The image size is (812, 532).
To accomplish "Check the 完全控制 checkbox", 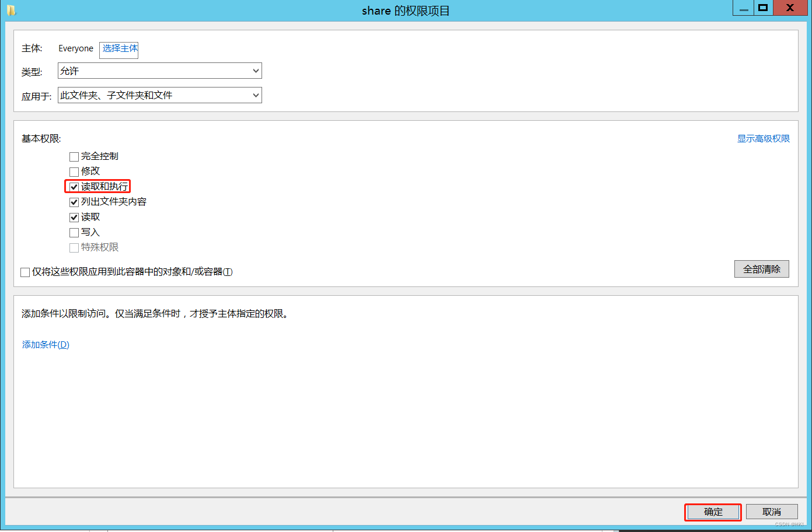I will [74, 156].
